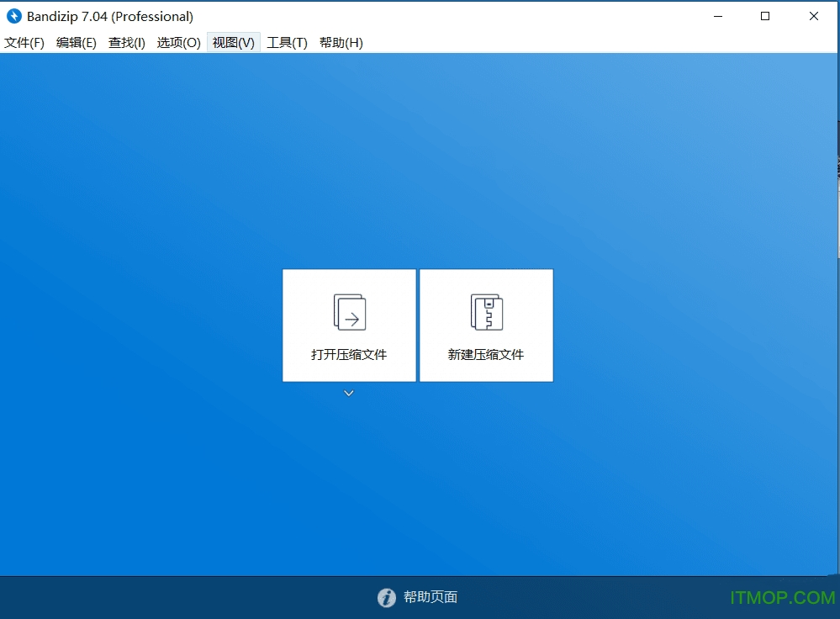Image resolution: width=840 pixels, height=619 pixels.
Task: Click the Bandizip logo in title bar
Action: [14, 16]
